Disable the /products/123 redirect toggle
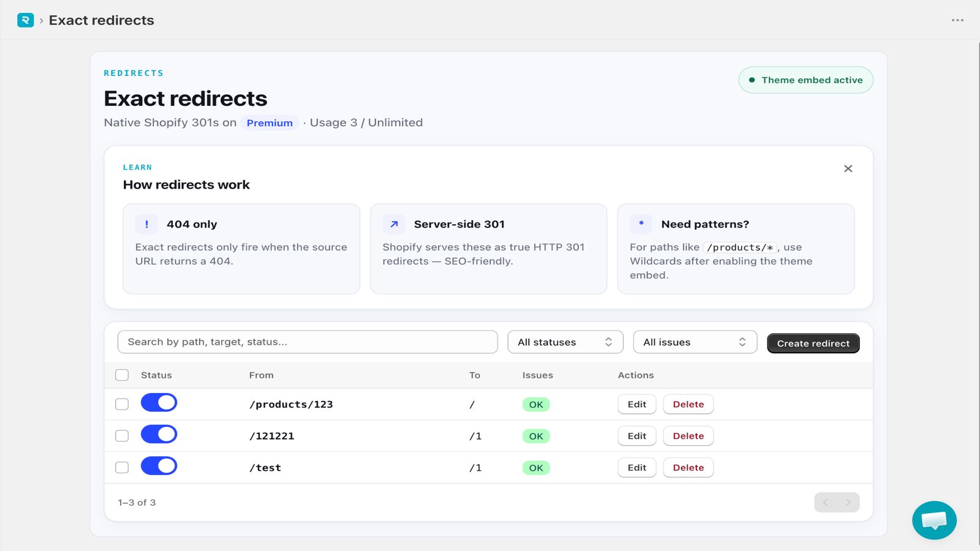Image resolution: width=980 pixels, height=551 pixels. pos(159,403)
